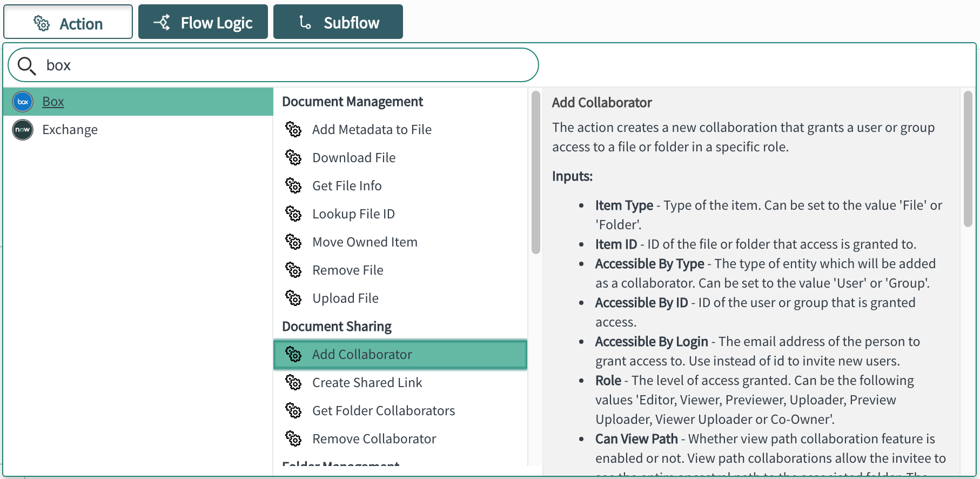Screen dimensions: 980x479
Task: Select the Subflow tab
Action: coord(338,23)
